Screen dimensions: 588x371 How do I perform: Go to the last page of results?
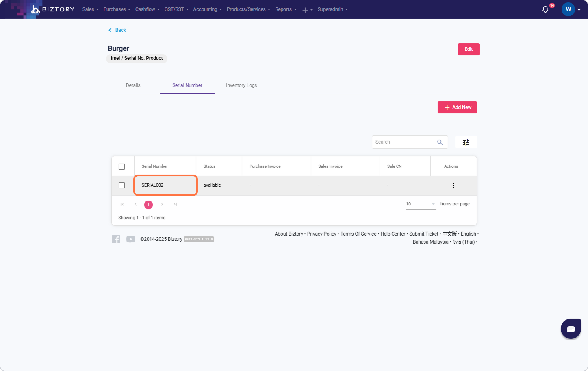click(175, 204)
